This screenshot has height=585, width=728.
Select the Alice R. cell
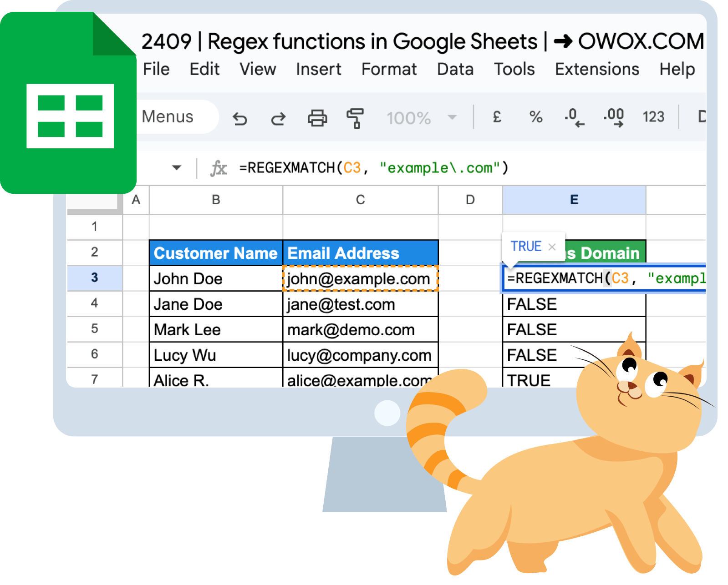point(216,378)
